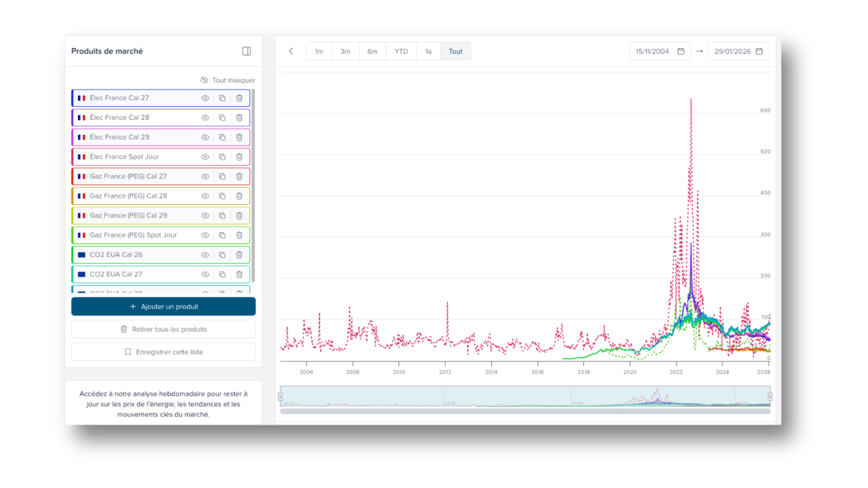Click the product list vertical scrollbar
The image size is (868, 488).
pos(253,185)
